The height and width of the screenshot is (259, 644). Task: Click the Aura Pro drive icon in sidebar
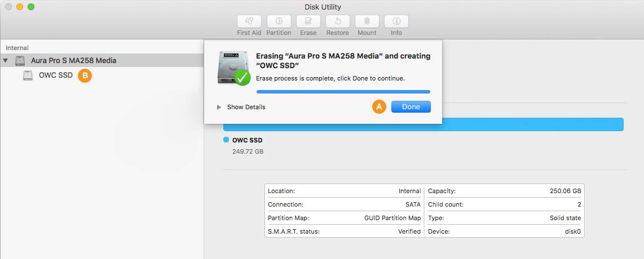click(20, 61)
